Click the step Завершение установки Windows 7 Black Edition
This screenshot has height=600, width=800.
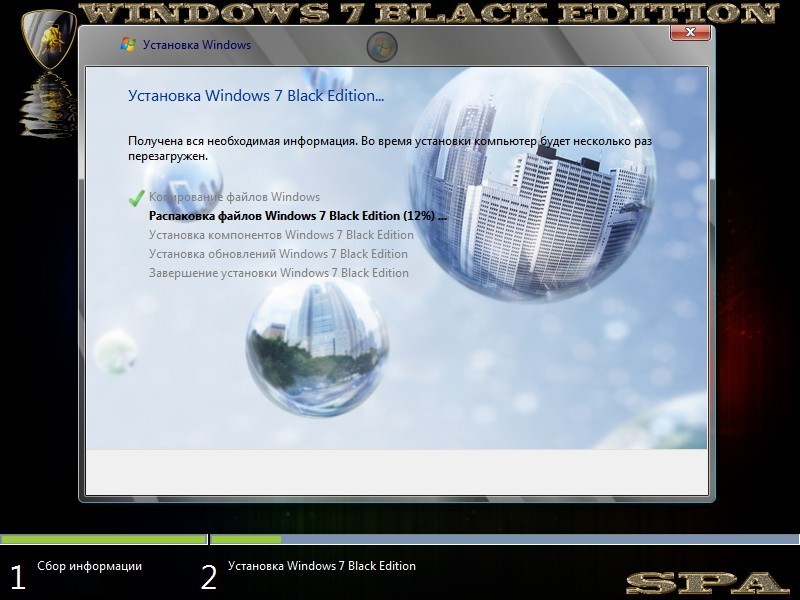279,273
